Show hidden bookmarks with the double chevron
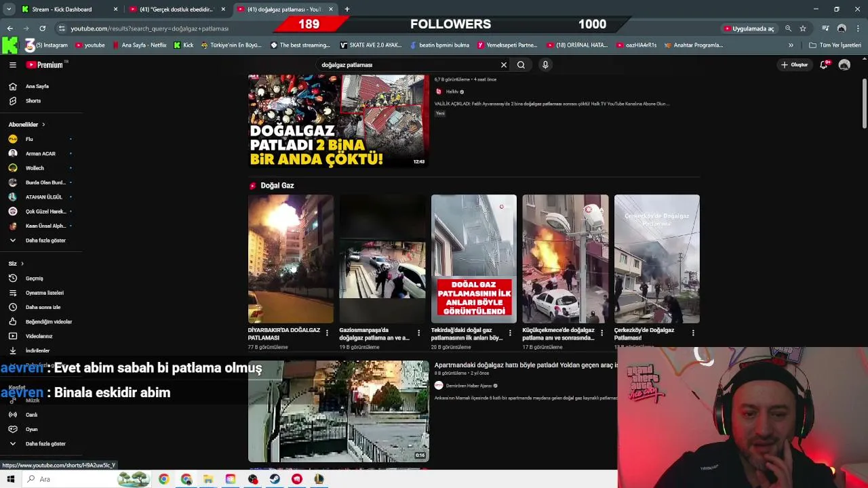The width and height of the screenshot is (868, 488). (x=791, y=45)
